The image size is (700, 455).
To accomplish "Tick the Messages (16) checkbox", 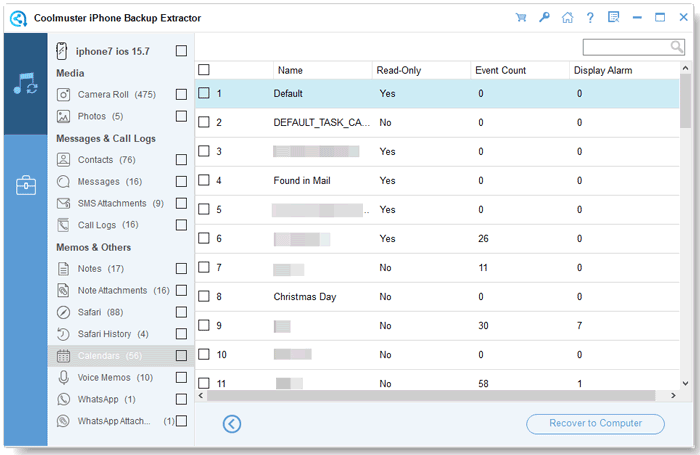I will click(x=181, y=182).
